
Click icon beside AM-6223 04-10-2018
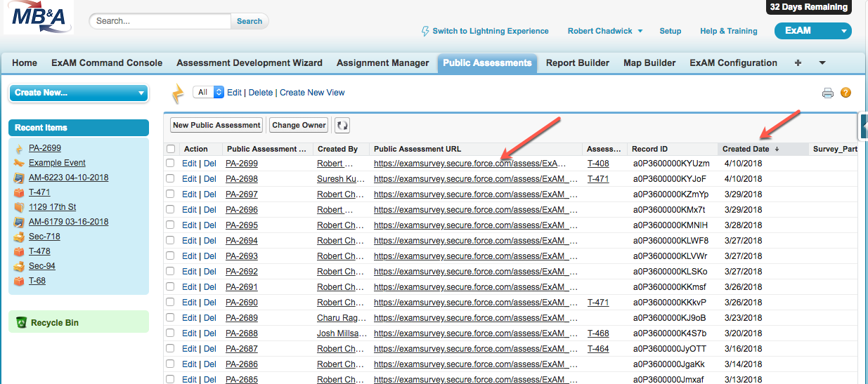point(19,178)
